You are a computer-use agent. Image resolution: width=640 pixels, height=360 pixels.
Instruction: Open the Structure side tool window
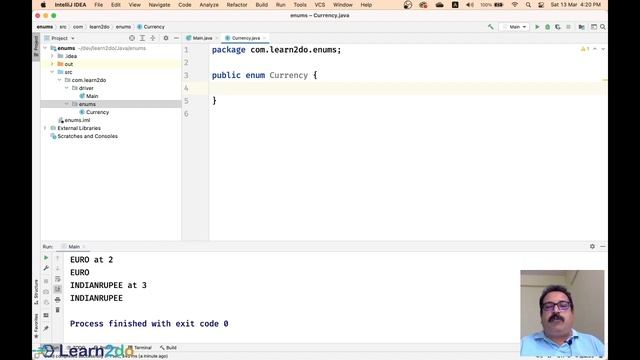point(36,292)
